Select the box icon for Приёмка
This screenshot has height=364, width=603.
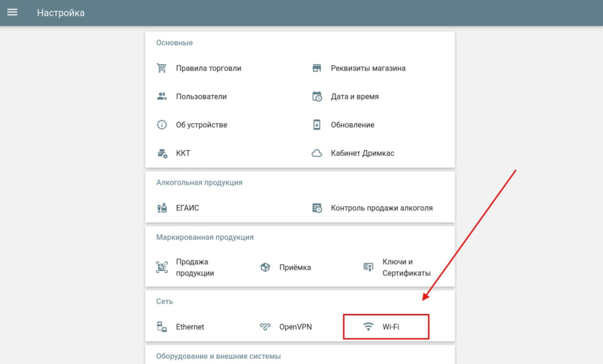(x=268, y=267)
